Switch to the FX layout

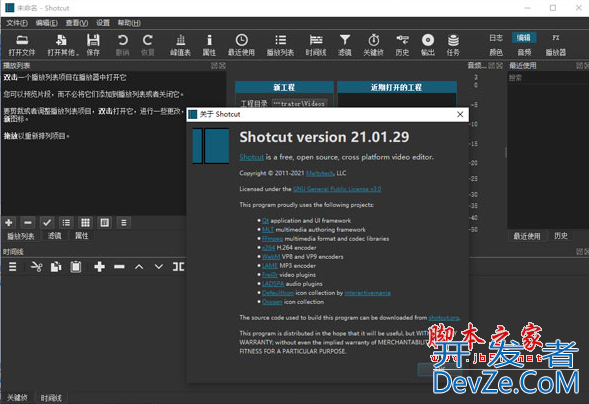[556, 38]
